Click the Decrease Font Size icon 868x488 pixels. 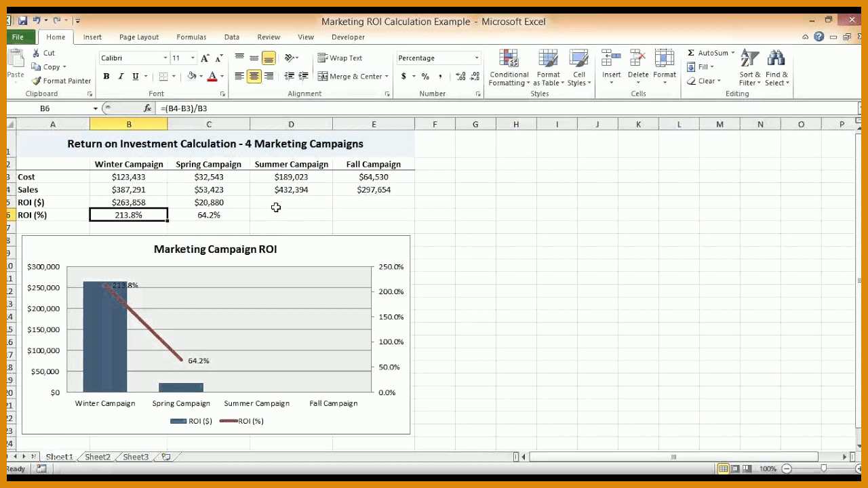220,58
